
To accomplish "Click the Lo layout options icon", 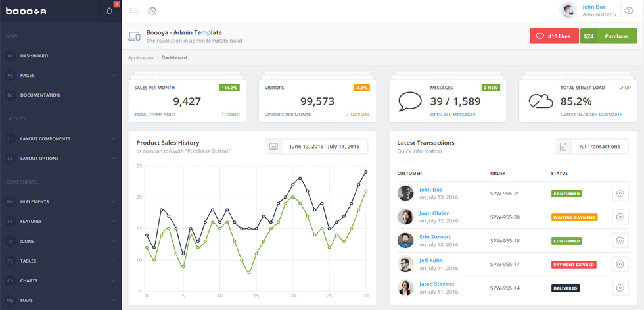I will pos(11,159).
